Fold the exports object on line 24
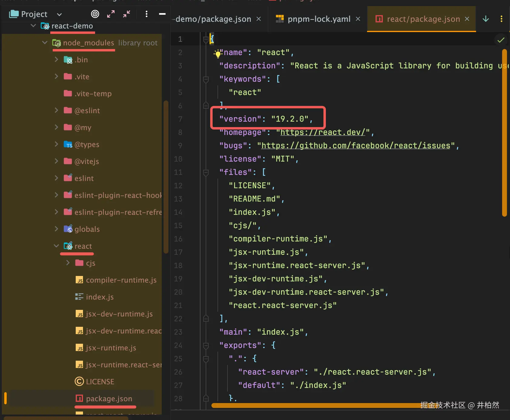The height and width of the screenshot is (420, 510). tap(206, 346)
